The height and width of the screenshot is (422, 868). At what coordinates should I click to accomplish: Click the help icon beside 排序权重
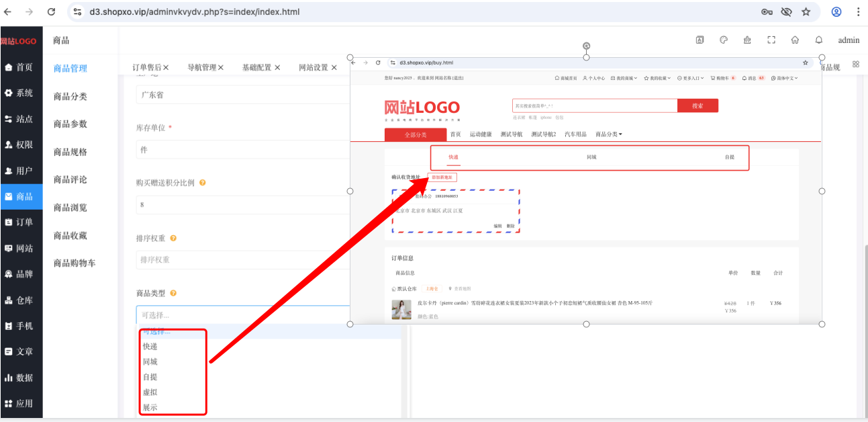[x=173, y=238]
